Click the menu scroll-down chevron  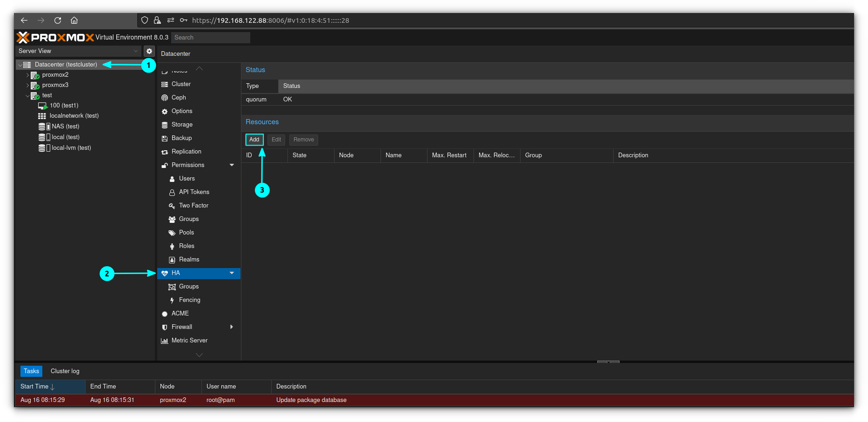tap(199, 355)
